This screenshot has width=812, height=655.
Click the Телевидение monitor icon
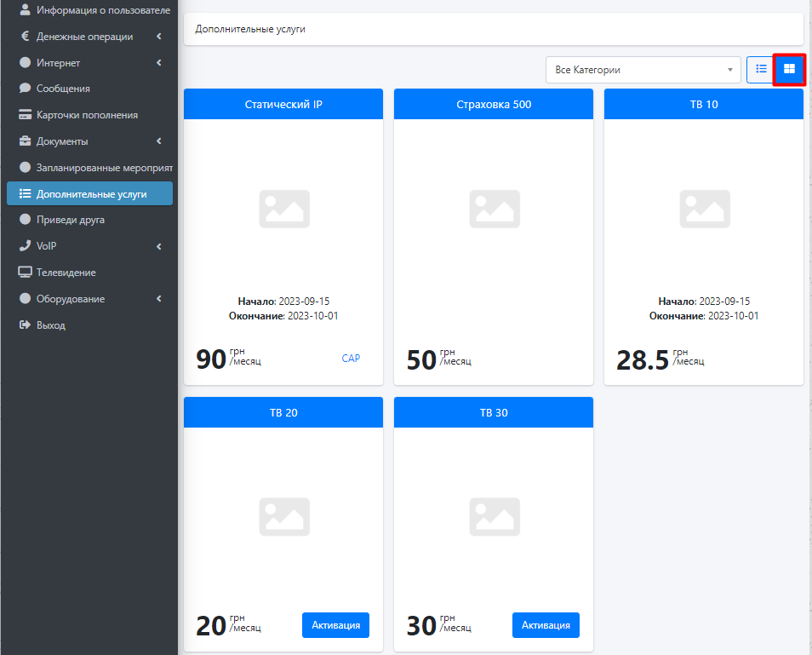(x=25, y=273)
